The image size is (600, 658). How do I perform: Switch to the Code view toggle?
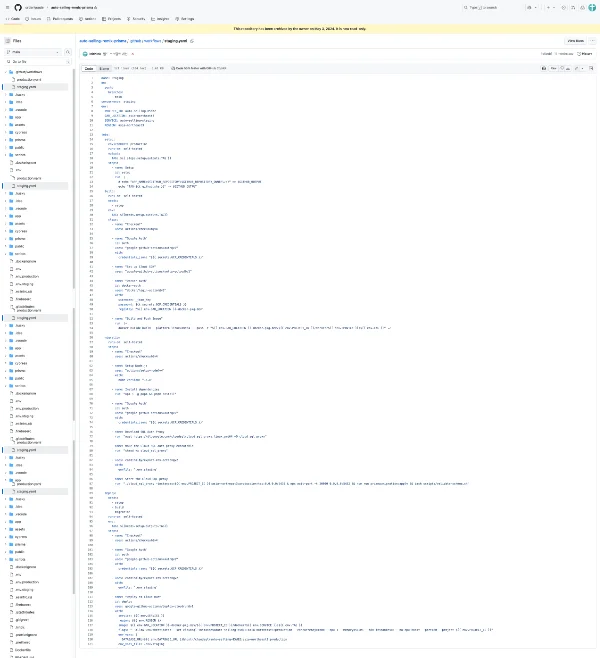89,68
